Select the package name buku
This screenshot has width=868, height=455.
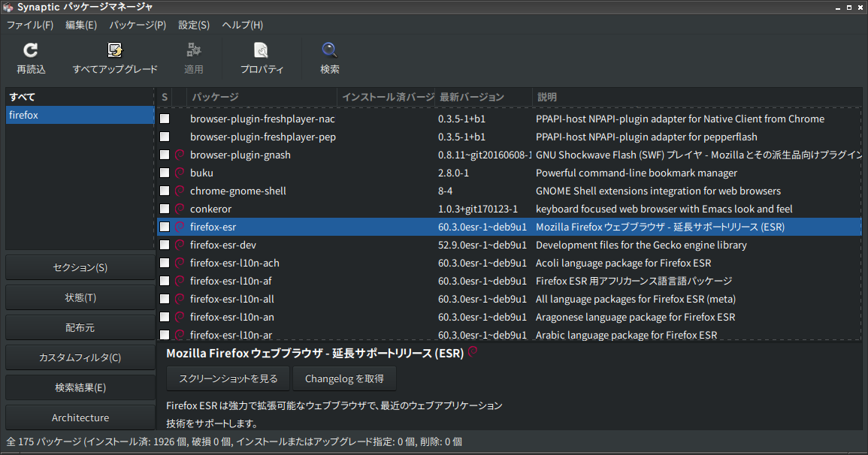201,173
